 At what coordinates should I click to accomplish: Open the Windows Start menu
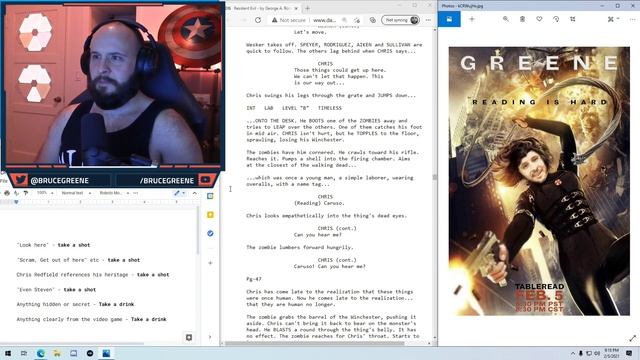(7, 353)
